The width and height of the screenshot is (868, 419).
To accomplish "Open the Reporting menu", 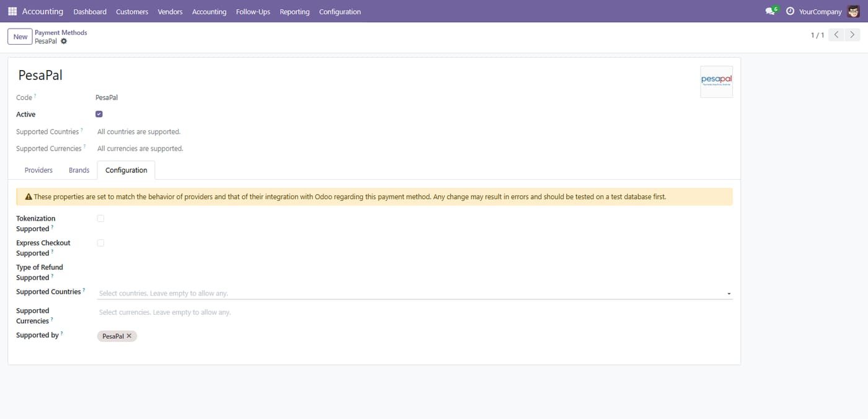I will pos(294,12).
